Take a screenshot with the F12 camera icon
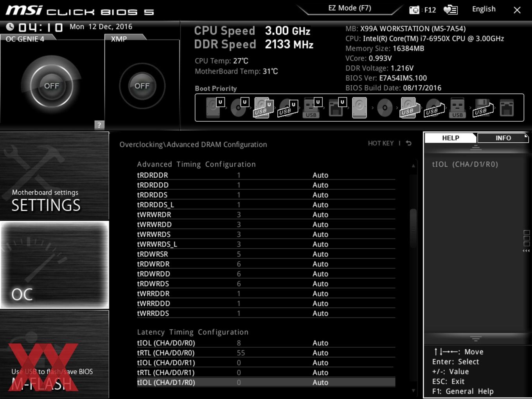Viewport: 532px width, 399px height. pyautogui.click(x=414, y=10)
